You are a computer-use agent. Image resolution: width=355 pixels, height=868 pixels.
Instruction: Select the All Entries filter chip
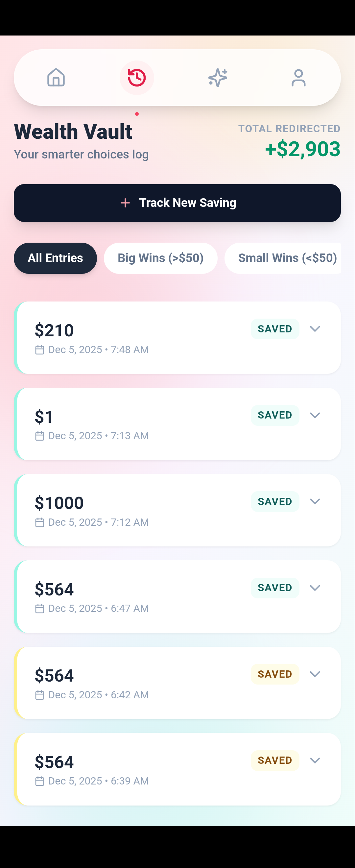point(55,258)
